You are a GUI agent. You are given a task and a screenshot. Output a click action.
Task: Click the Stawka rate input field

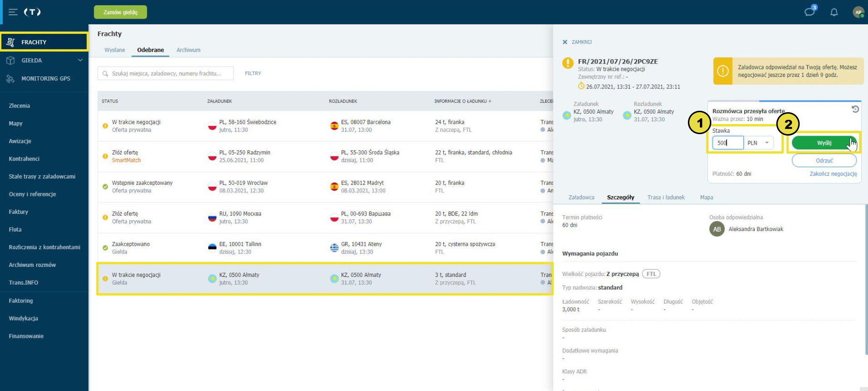[728, 143]
